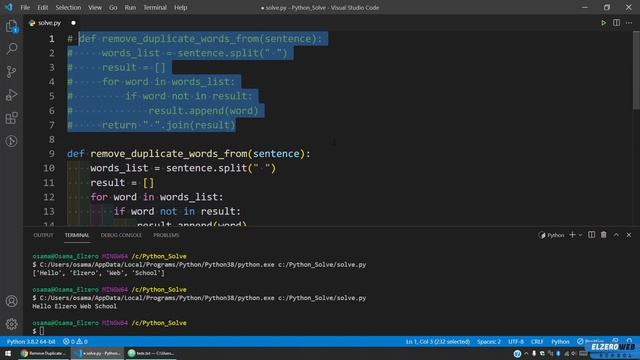Select language mode Python in status bar

point(560,341)
